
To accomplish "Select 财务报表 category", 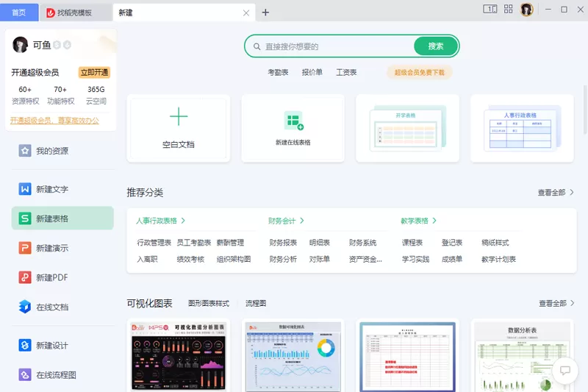I will tap(283, 243).
